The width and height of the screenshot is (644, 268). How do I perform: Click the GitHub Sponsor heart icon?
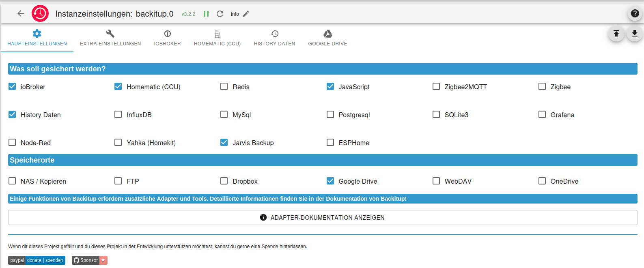pyautogui.click(x=103, y=260)
